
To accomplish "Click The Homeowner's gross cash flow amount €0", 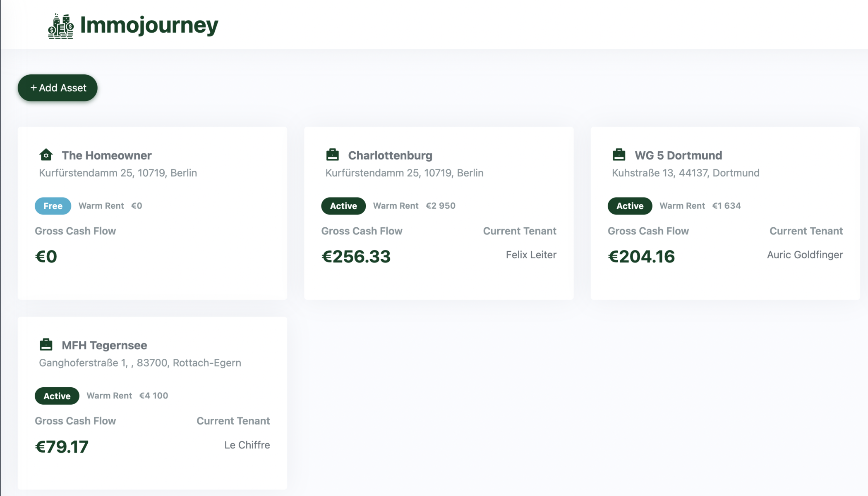I will (x=46, y=257).
